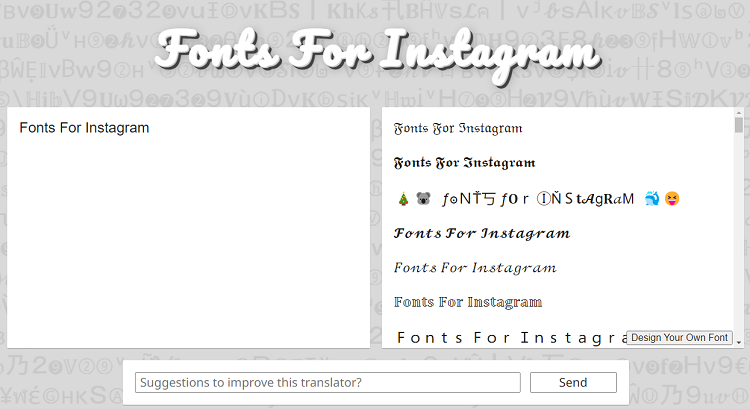Click the Send button
The width and height of the screenshot is (750, 409).
click(x=573, y=382)
